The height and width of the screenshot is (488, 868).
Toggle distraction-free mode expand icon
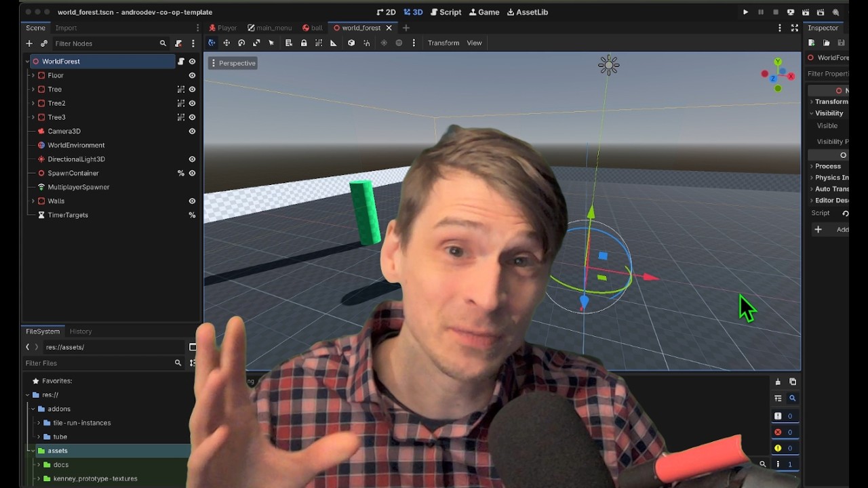[795, 28]
